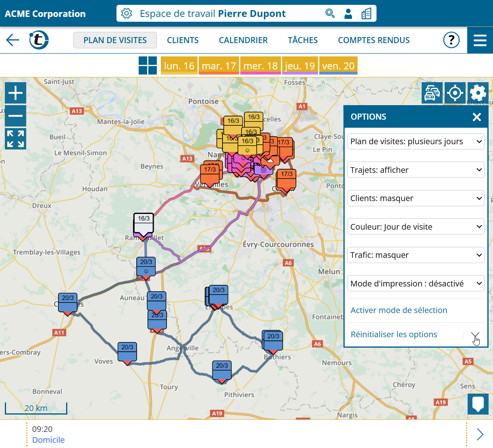This screenshot has height=448, width=493.
Task: Open the hamburger main menu
Action: (480, 40)
